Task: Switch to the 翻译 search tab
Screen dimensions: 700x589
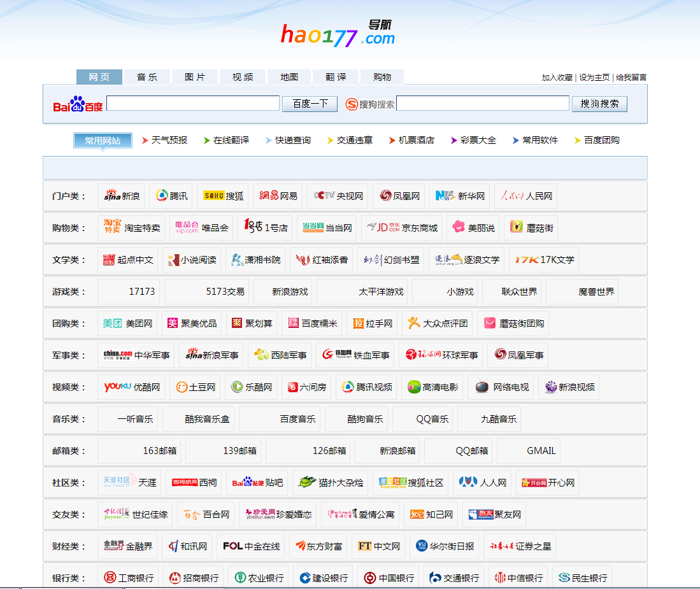Action: tap(336, 77)
